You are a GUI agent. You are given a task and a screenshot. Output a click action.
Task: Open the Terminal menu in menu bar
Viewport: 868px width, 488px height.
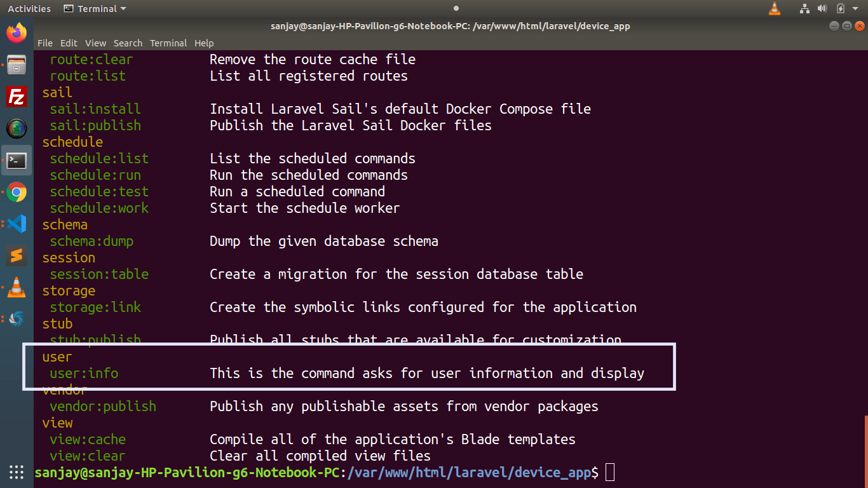[168, 43]
